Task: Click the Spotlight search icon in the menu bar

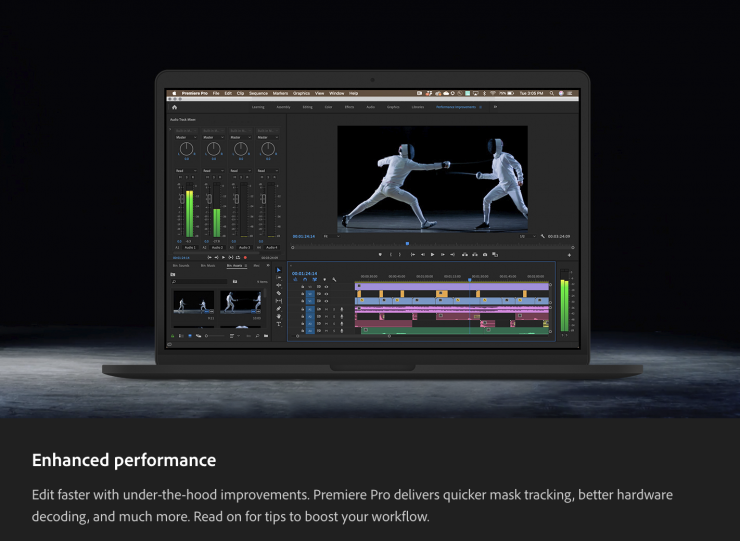Action: (x=554, y=93)
